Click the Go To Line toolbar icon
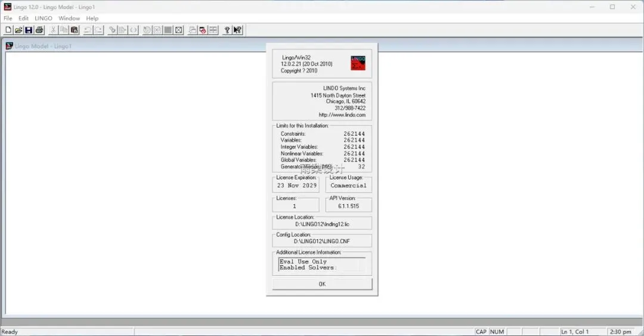 pyautogui.click(x=123, y=30)
